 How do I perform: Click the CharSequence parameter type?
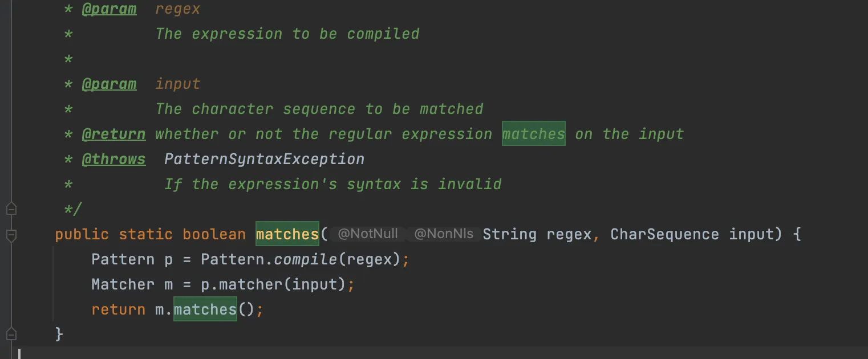click(x=664, y=234)
